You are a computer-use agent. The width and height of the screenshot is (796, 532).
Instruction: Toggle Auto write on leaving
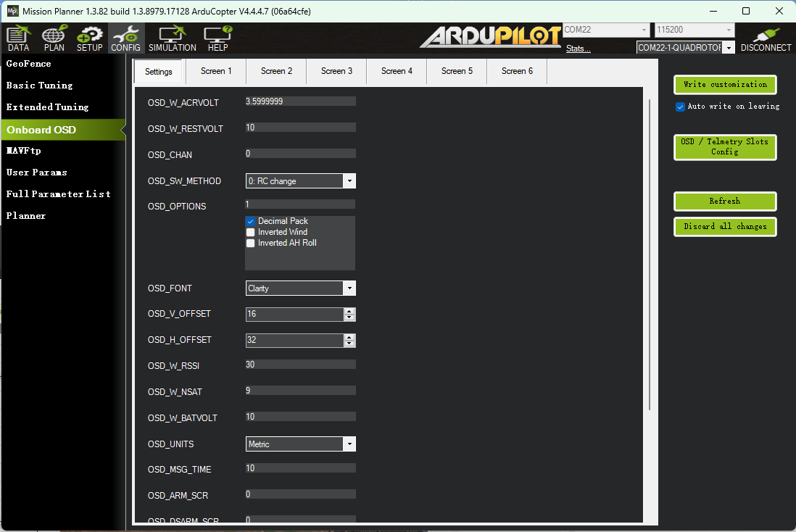(x=680, y=107)
